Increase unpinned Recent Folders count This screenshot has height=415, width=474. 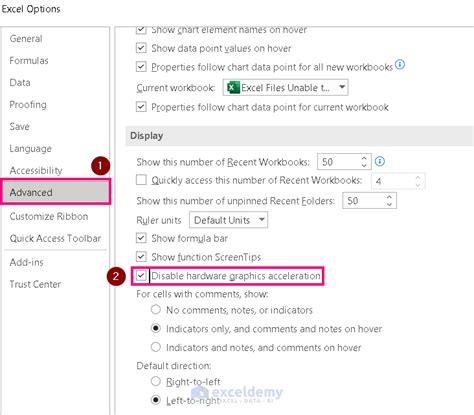point(389,197)
